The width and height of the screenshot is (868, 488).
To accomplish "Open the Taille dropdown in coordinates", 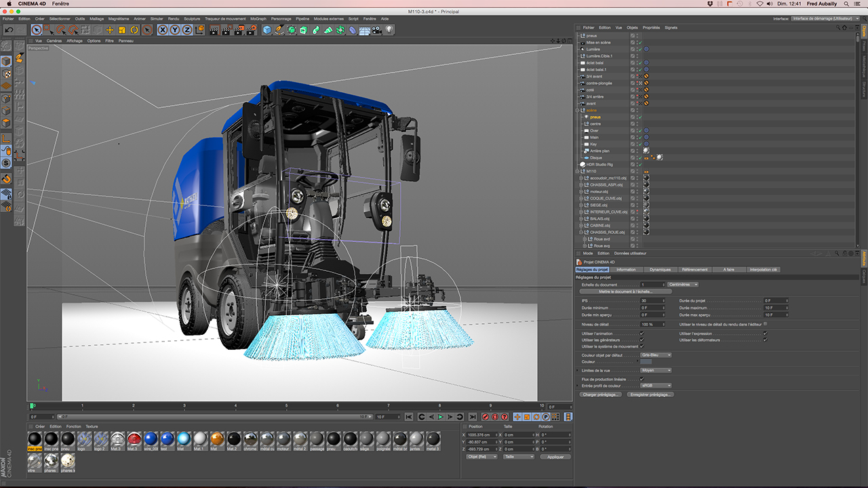I will (x=519, y=457).
